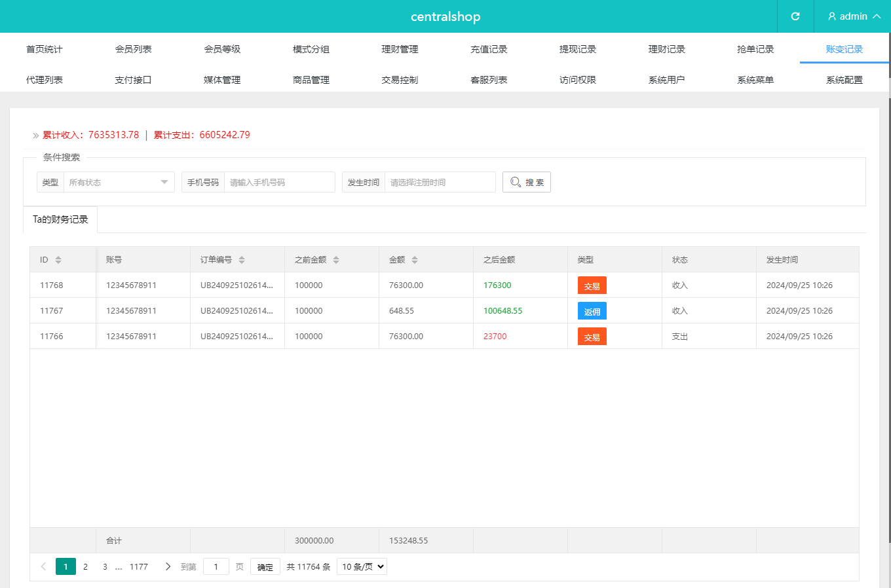The width and height of the screenshot is (891, 588).
Task: Select the Ta的财务记录 tab
Action: (60, 219)
